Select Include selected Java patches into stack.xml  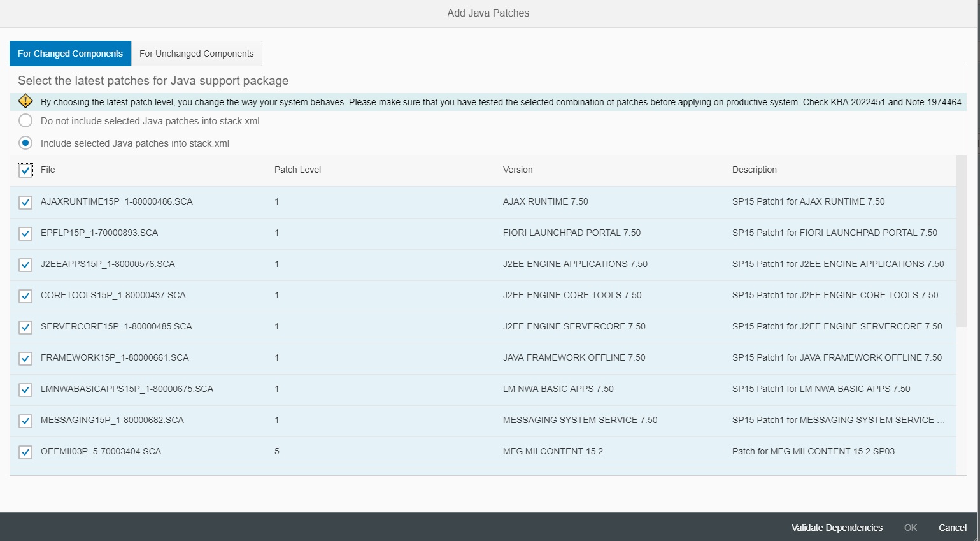(25, 143)
